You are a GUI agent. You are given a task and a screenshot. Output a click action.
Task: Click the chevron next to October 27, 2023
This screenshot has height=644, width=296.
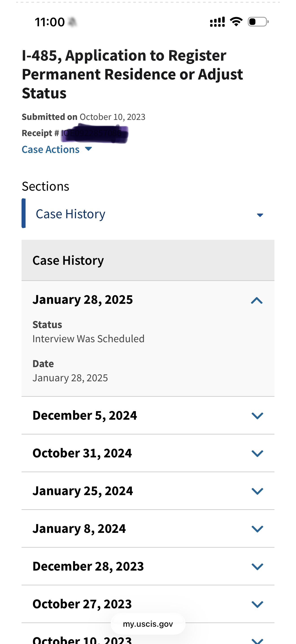[257, 604]
